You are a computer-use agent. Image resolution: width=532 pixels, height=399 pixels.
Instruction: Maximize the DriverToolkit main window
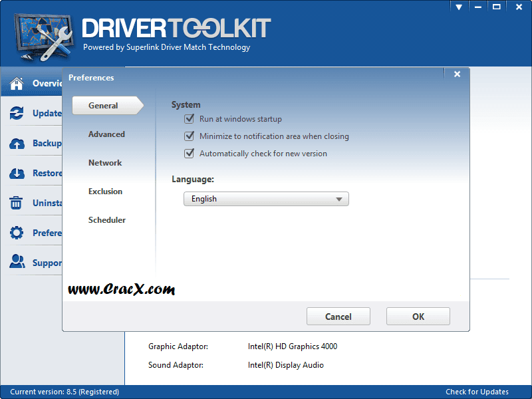[x=497, y=7]
